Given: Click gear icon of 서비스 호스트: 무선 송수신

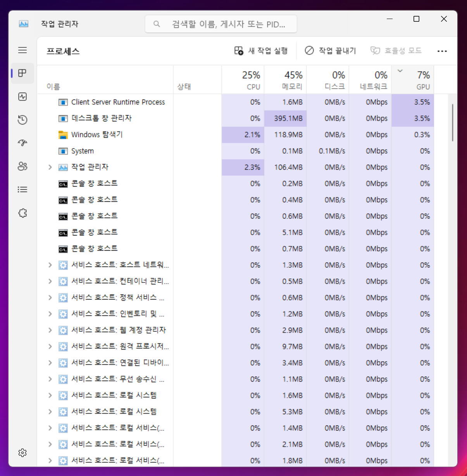Looking at the screenshot, I should (63, 379).
